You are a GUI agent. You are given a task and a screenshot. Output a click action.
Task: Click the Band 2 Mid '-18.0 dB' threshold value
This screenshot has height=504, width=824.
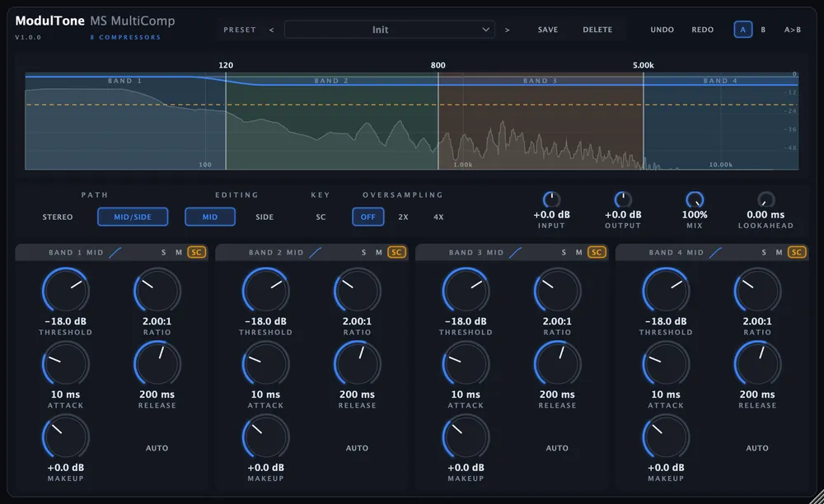[x=266, y=321]
